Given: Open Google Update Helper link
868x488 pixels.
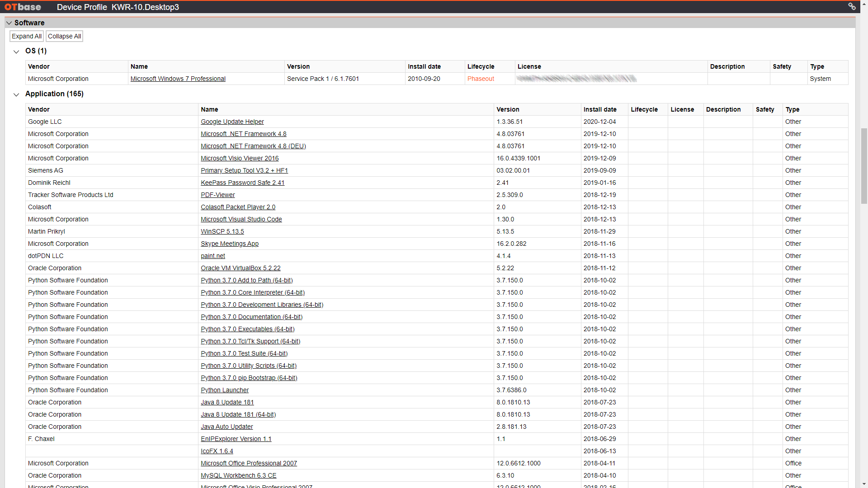Looking at the screenshot, I should tap(232, 122).
